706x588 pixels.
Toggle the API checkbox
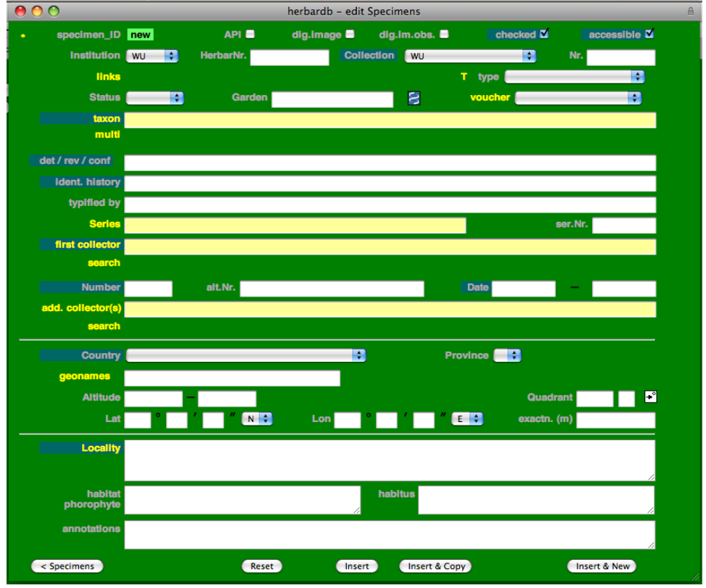click(250, 34)
